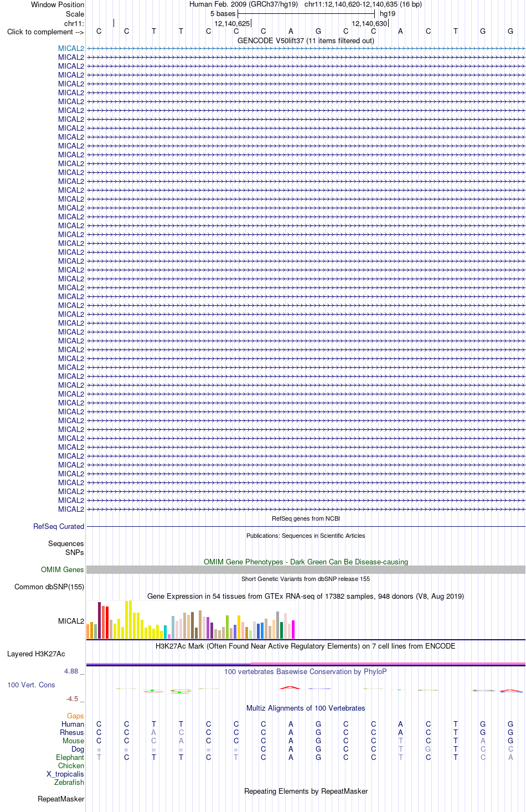The image size is (526, 812).
Task: Click the pink H3K27Ac signal bar
Action: click(x=388, y=663)
